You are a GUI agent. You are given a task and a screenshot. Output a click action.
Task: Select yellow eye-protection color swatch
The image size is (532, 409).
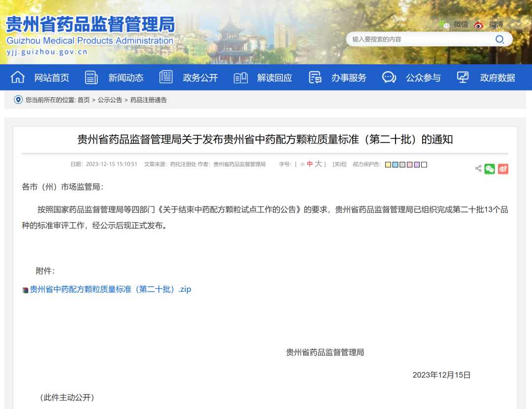388,165
